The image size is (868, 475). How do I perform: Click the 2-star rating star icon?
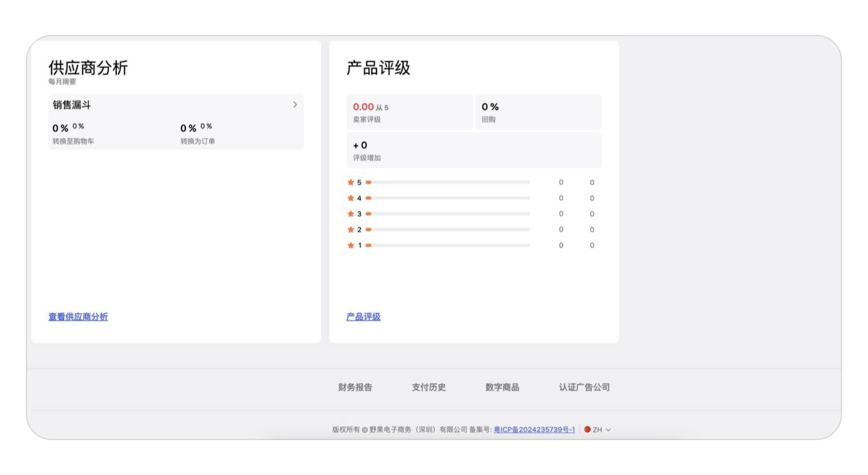tap(351, 230)
